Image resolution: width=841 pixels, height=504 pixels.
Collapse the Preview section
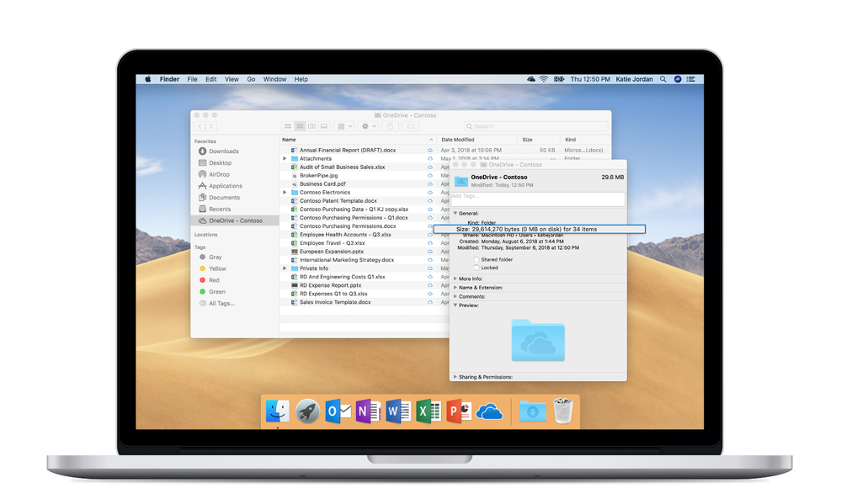coord(455,305)
